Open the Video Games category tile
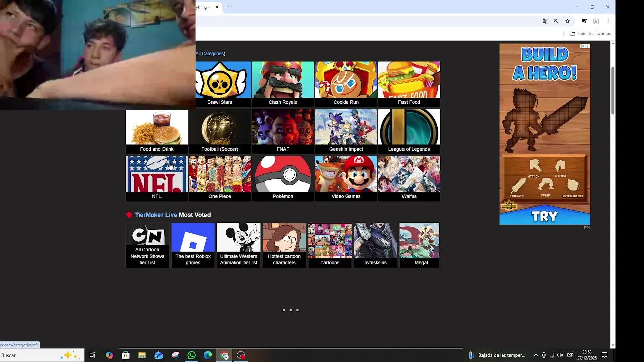Viewport: 644px width, 362px height. click(346, 178)
